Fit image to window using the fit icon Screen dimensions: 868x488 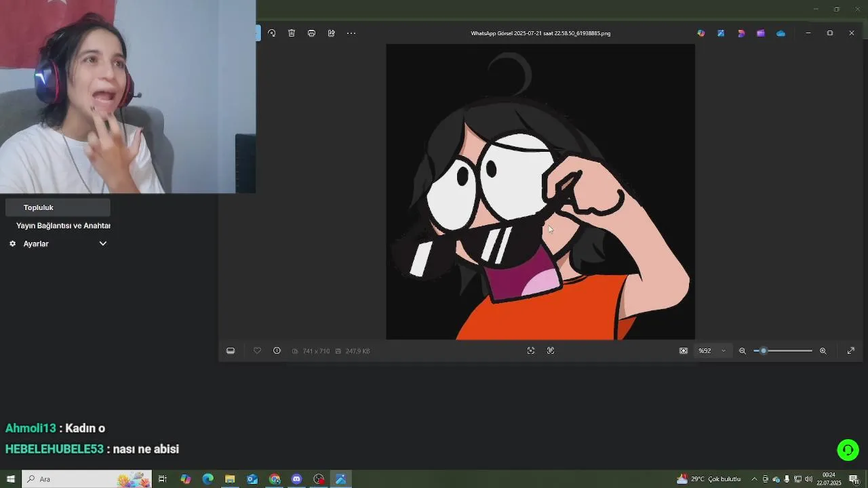click(x=684, y=350)
